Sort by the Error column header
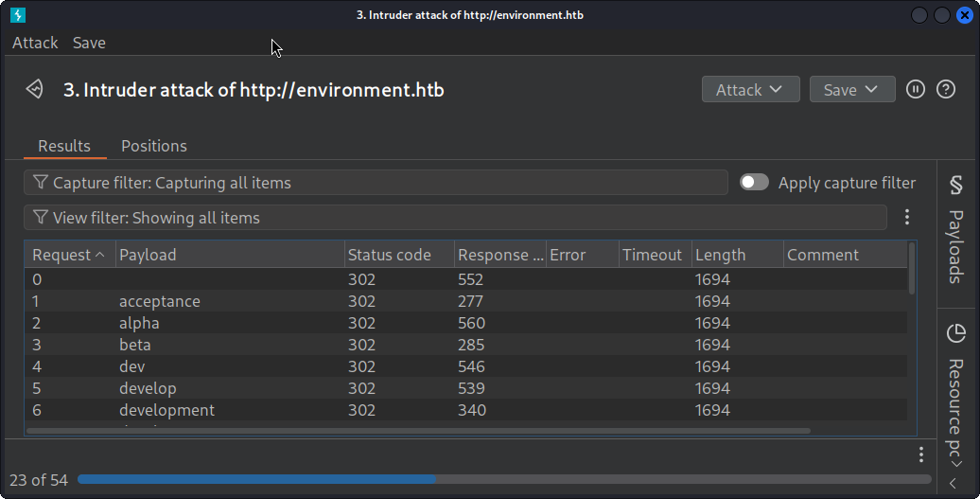Screen dimensions: 980x499 [x=583, y=255]
